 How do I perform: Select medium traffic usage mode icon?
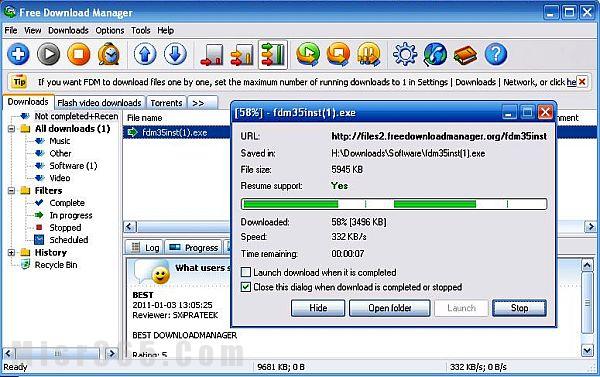click(x=242, y=55)
